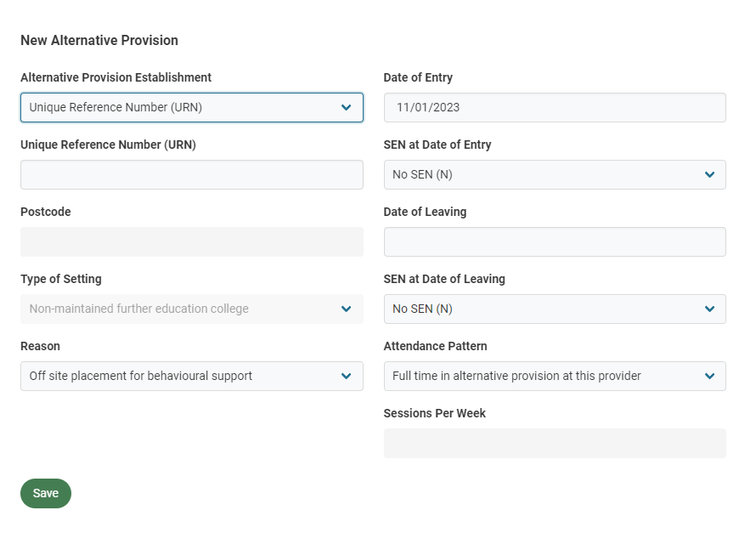The height and width of the screenshot is (533, 756).
Task: Open the Type of Setting dropdown
Action: (191, 309)
